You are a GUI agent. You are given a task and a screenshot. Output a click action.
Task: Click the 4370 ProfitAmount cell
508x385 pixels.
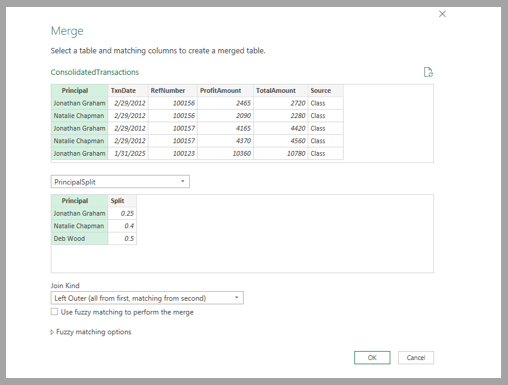225,141
